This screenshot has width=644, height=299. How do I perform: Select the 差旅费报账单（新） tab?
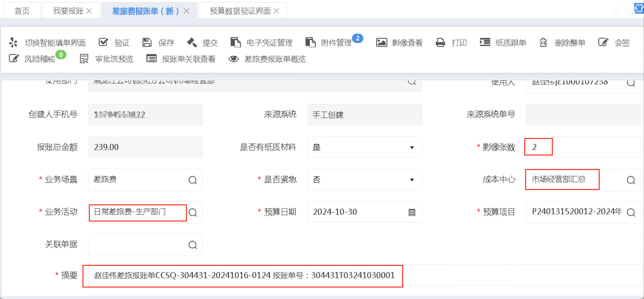[146, 11]
